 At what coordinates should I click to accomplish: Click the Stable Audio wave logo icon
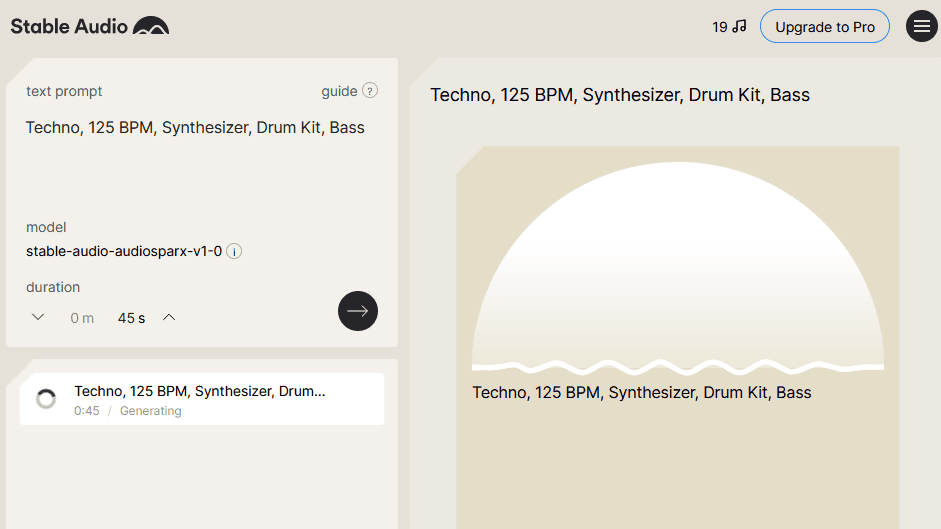coord(151,26)
